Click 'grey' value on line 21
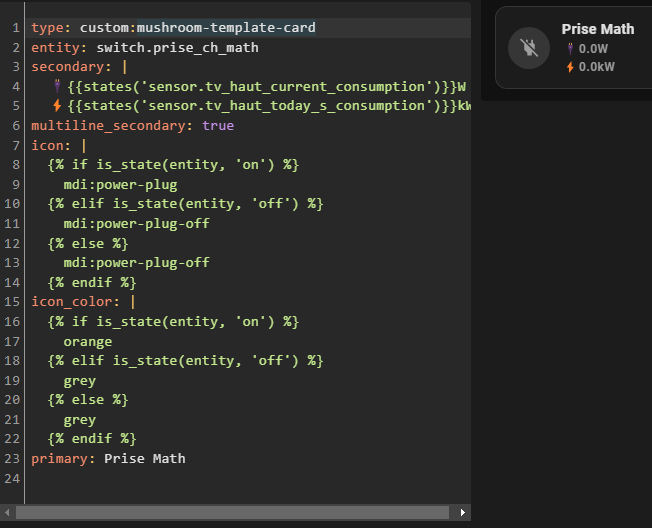The width and height of the screenshot is (652, 528). [x=80, y=420]
